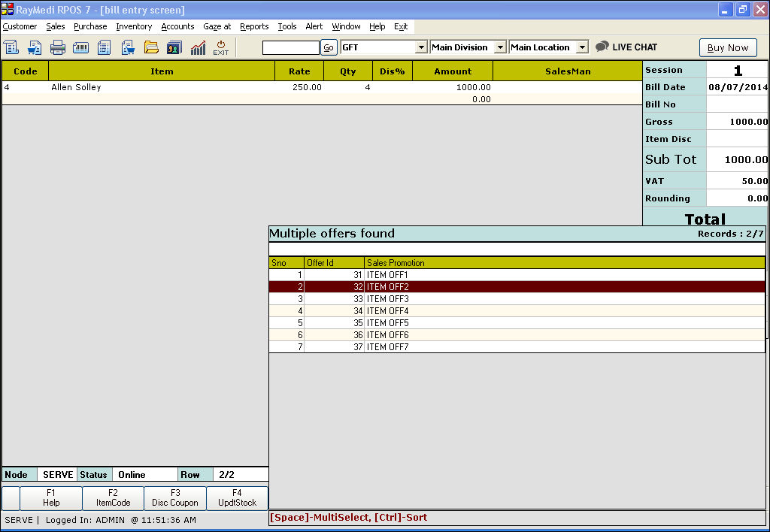
Task: Click the 1000.00 amount cell in bill row
Action: 452,87
